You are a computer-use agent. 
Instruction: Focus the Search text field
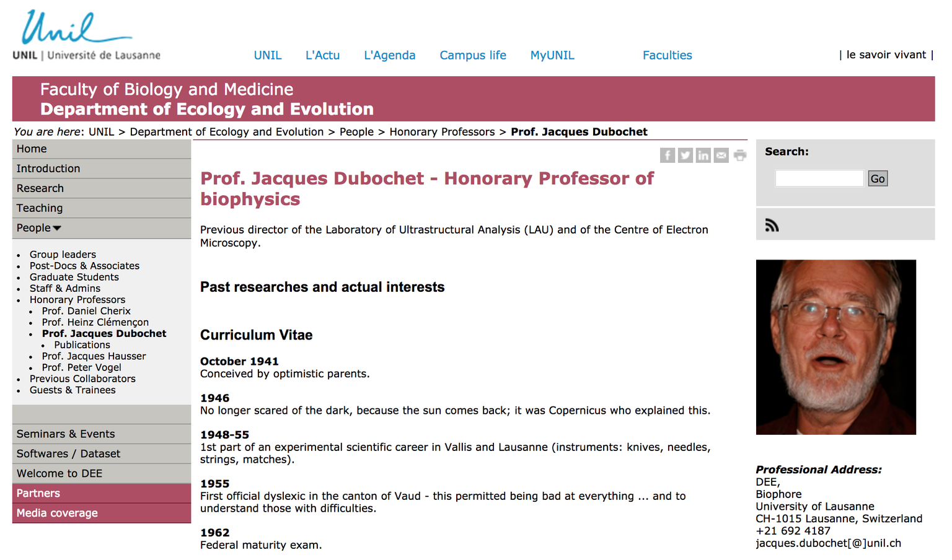[x=819, y=178]
